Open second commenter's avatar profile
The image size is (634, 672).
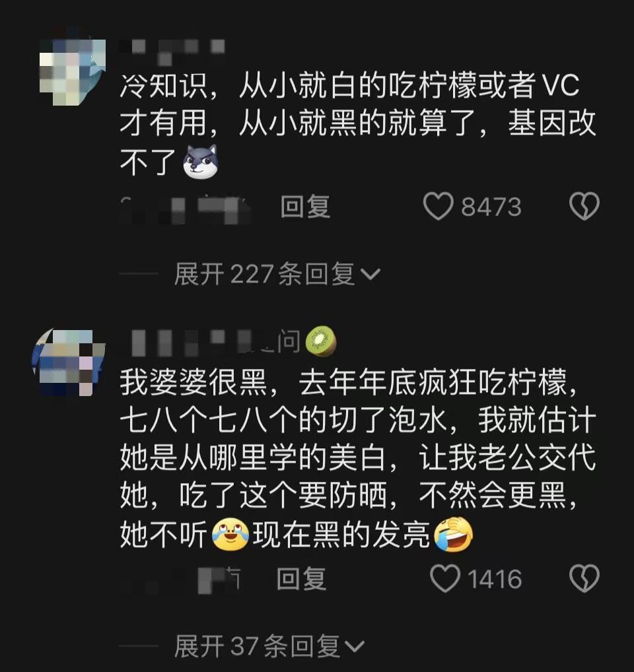point(69,362)
